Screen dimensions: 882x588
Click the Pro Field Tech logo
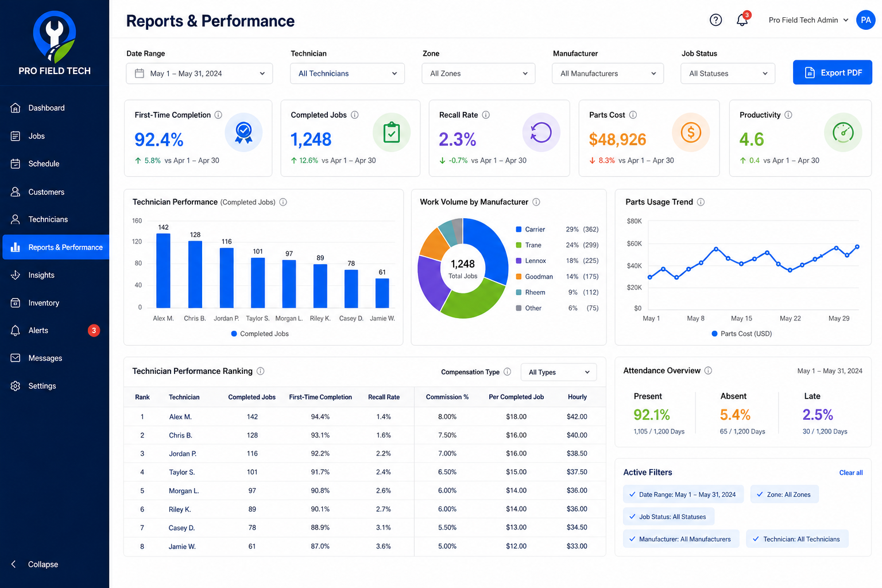(55, 44)
